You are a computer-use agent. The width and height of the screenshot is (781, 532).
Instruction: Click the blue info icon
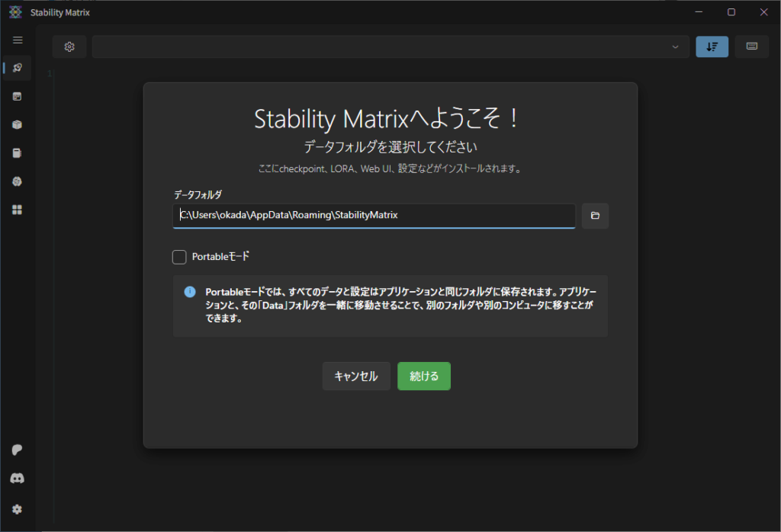point(190,292)
